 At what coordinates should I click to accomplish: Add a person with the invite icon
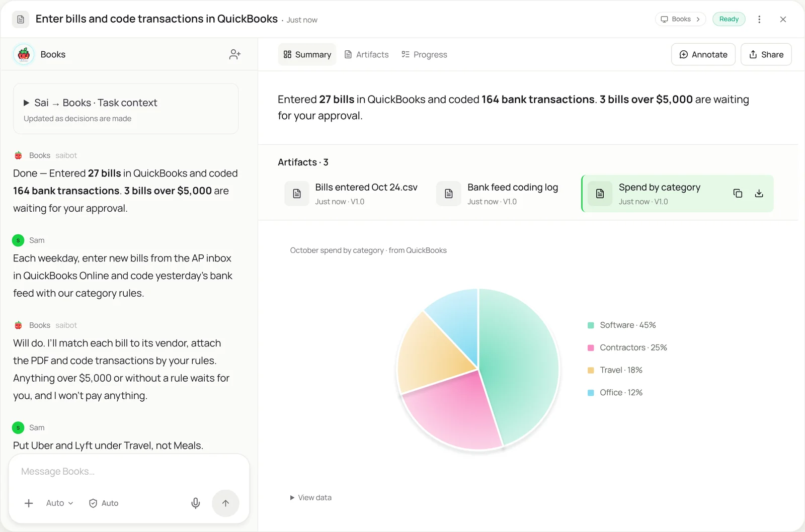tap(234, 54)
